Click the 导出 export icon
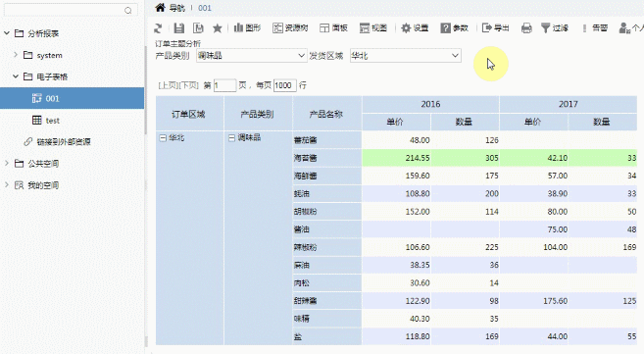The width and height of the screenshot is (644, 354). tap(495, 27)
